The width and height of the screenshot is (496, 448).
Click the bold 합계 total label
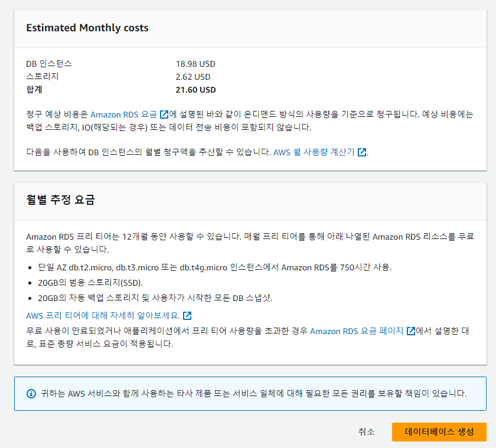coord(34,90)
